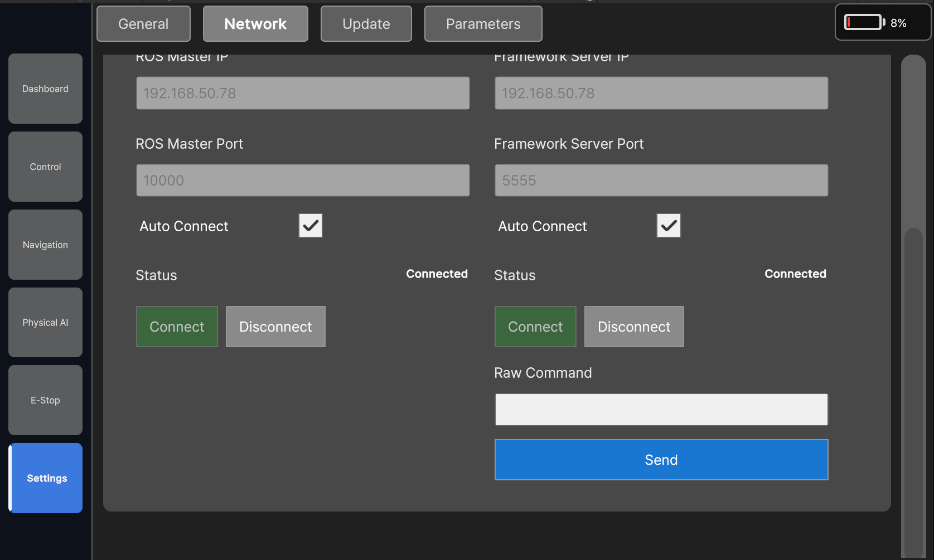Viewport: 934px width, 560px height.
Task: Open the Update tab
Action: pos(366,24)
